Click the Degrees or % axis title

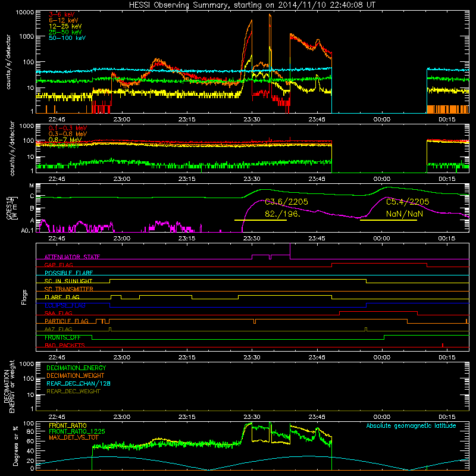pyautogui.click(x=15, y=446)
